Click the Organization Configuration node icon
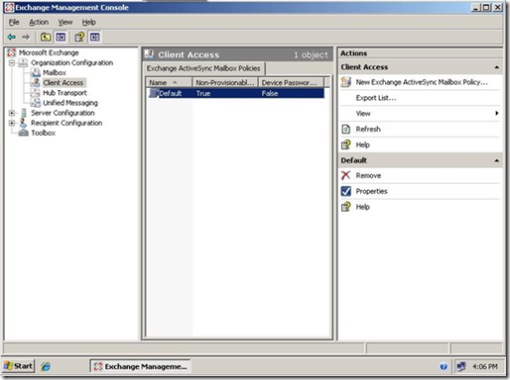 tap(23, 63)
